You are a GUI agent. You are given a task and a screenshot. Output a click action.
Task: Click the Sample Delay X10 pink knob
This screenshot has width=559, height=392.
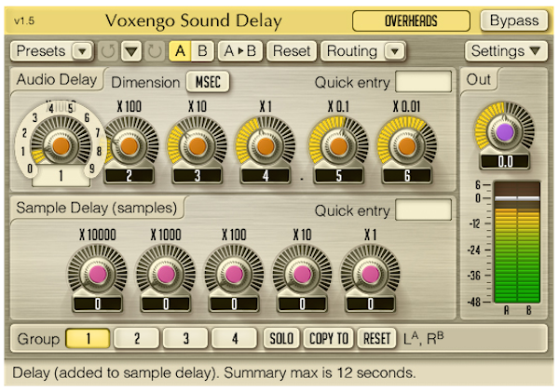(x=302, y=274)
